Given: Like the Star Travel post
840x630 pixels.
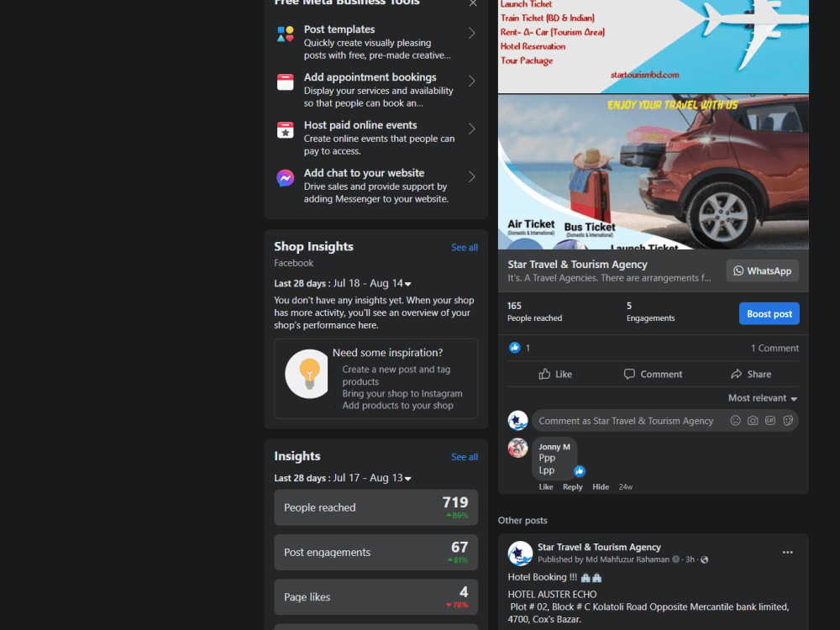Looking at the screenshot, I should (555, 374).
